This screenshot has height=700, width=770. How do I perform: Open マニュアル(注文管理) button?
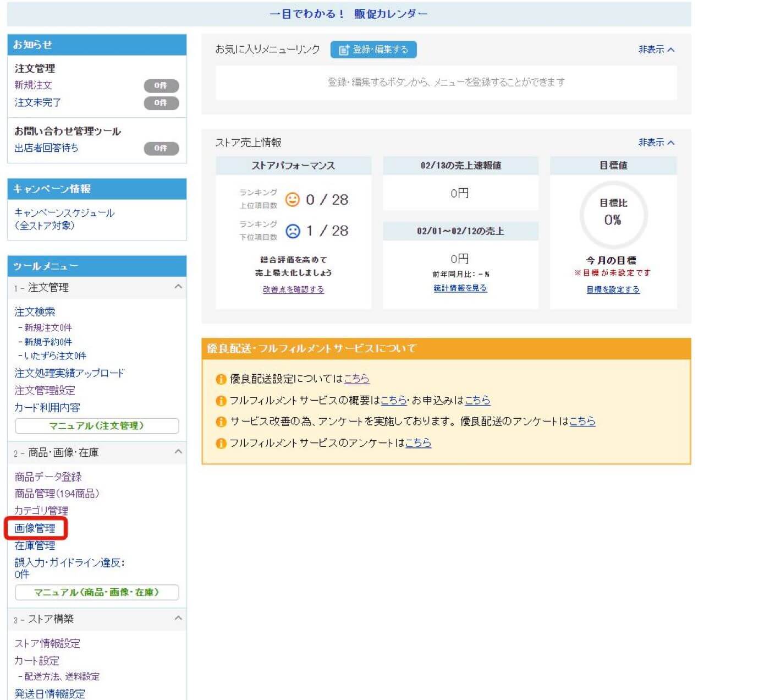pos(97,426)
